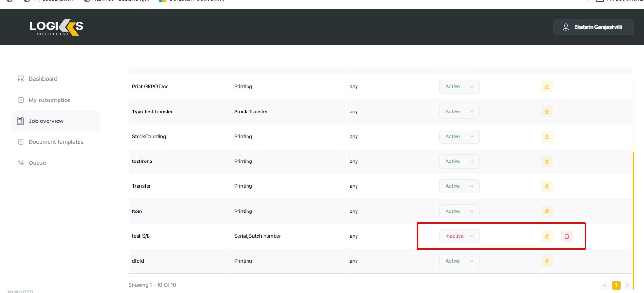Click the edit pencil for test S/B

pos(546,236)
